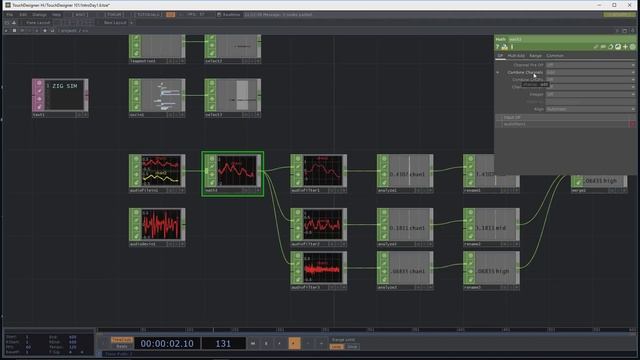The width and height of the screenshot is (640, 360).
Task: Open the Align dropdown
Action: pyautogui.click(x=591, y=109)
